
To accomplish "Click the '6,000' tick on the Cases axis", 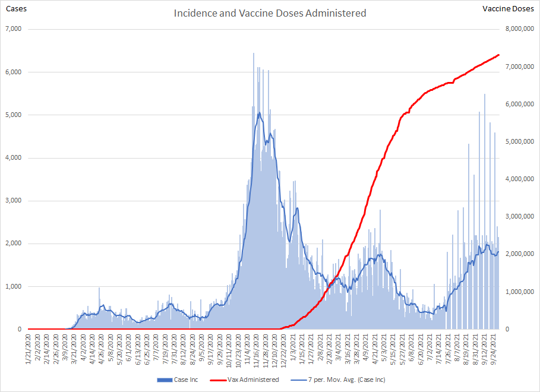I will (x=14, y=72).
